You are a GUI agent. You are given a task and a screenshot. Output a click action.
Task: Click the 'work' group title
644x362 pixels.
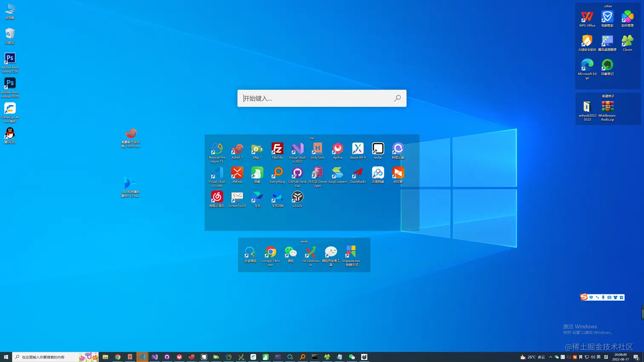pos(304,242)
